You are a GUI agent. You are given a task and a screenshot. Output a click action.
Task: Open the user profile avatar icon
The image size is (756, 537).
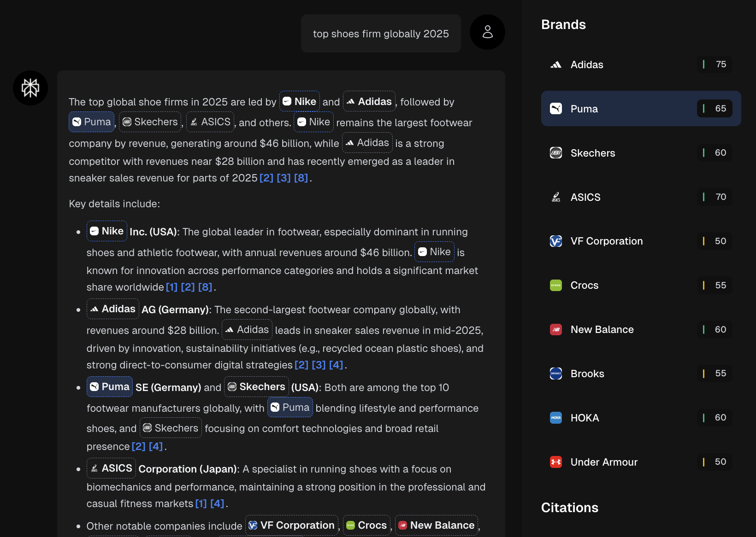487,32
